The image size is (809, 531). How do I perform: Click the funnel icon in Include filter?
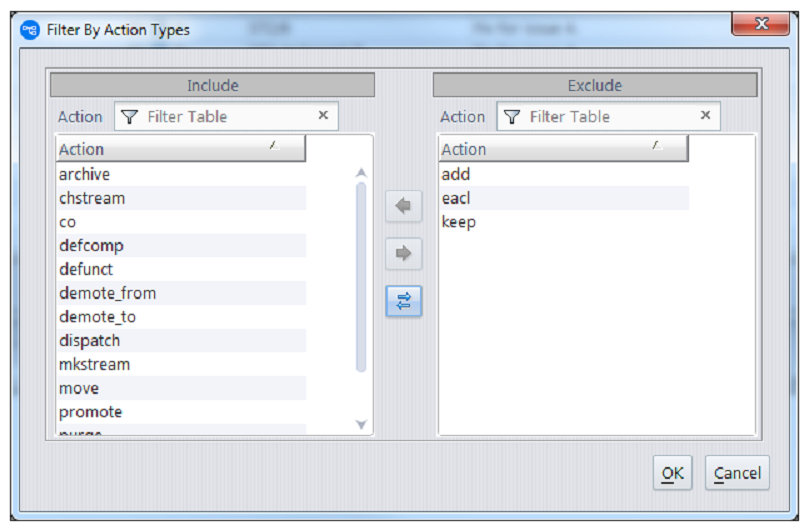(129, 117)
